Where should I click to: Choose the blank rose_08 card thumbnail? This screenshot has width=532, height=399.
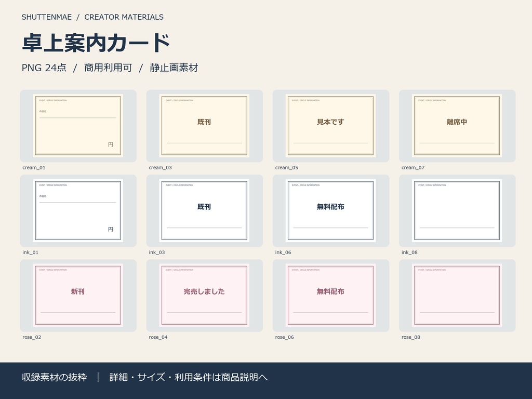tap(457, 296)
